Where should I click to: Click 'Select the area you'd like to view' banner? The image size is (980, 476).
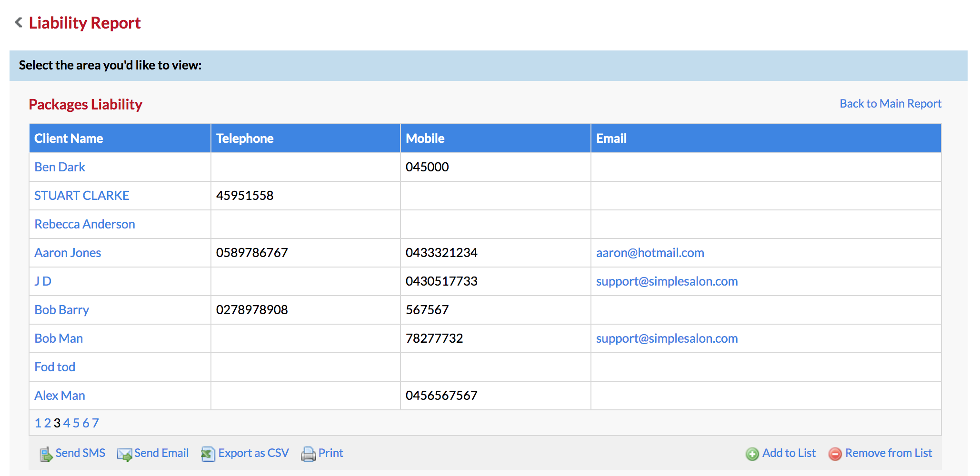tap(489, 66)
